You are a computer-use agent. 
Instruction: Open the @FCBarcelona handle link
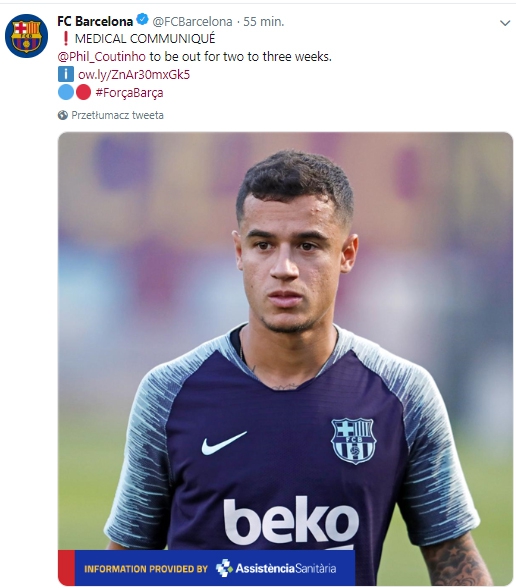pos(192,22)
